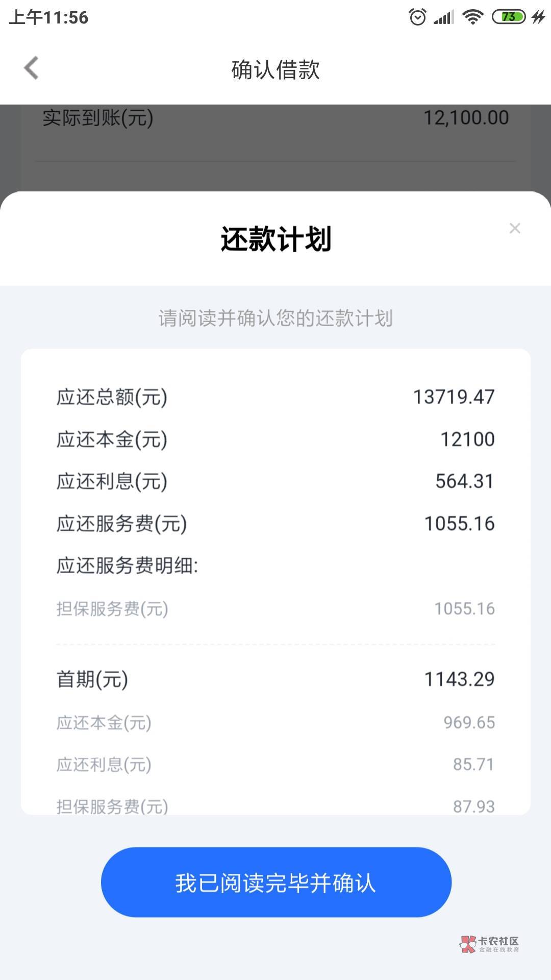Viewport: 551px width, 980px height.
Task: Tap the watermark logo at bottom right
Action: [x=489, y=944]
